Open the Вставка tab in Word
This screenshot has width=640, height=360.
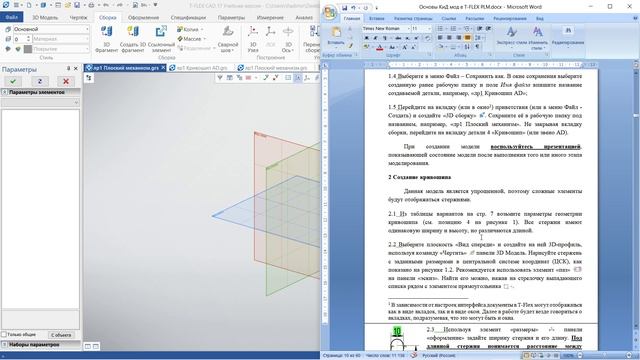point(376,18)
